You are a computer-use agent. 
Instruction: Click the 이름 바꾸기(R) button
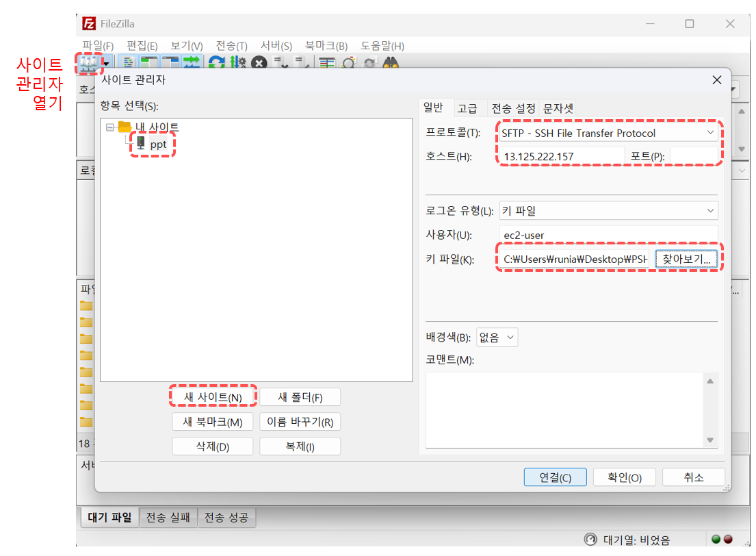point(300,421)
